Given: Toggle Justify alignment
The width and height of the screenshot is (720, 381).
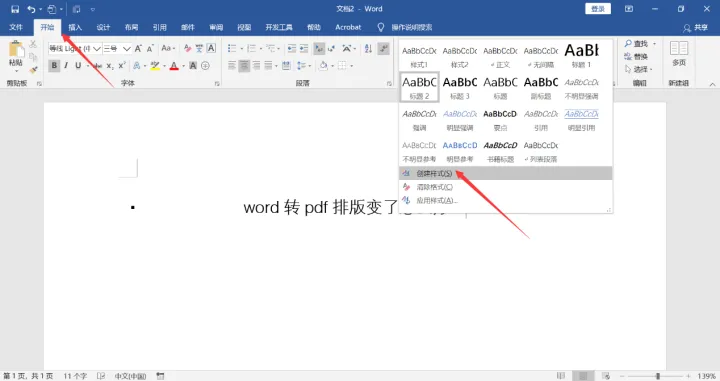Looking at the screenshot, I should pos(268,66).
